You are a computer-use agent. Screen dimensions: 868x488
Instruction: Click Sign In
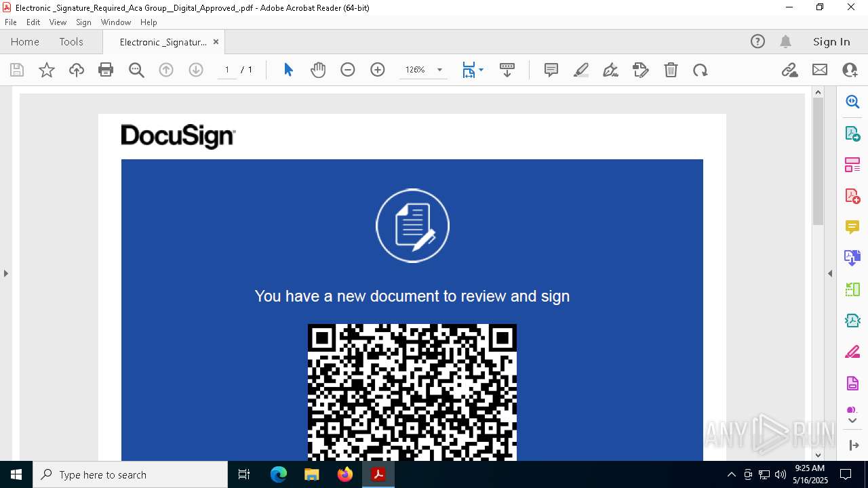tap(831, 42)
